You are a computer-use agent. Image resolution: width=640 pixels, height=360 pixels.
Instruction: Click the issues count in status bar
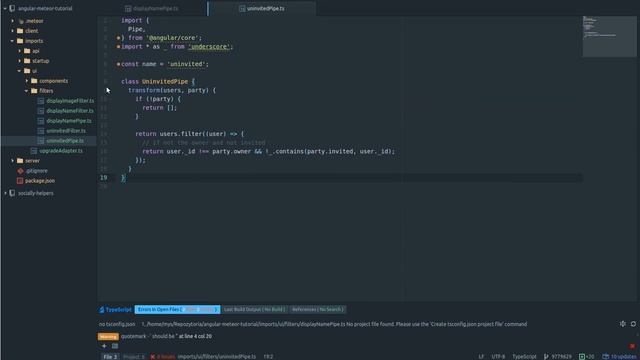[163, 356]
